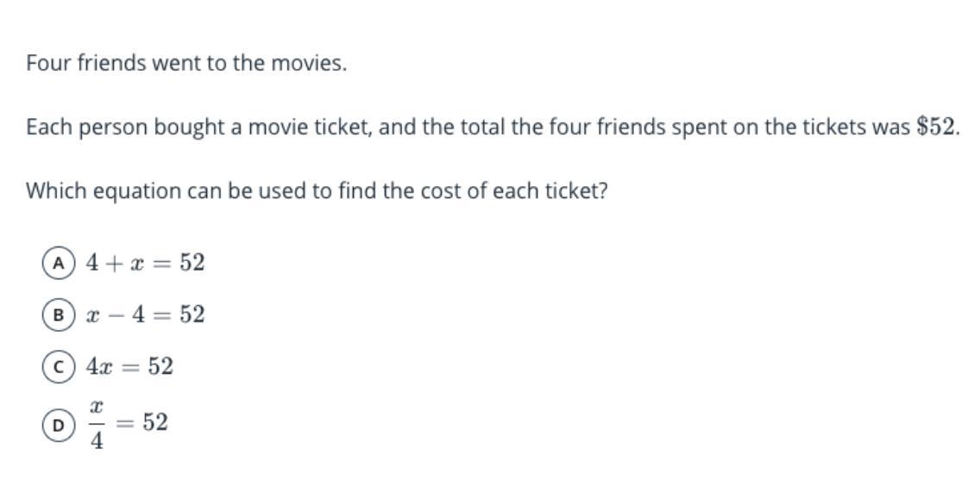The image size is (980, 499).
Task: Click the number 52 in option C
Action: click(160, 367)
